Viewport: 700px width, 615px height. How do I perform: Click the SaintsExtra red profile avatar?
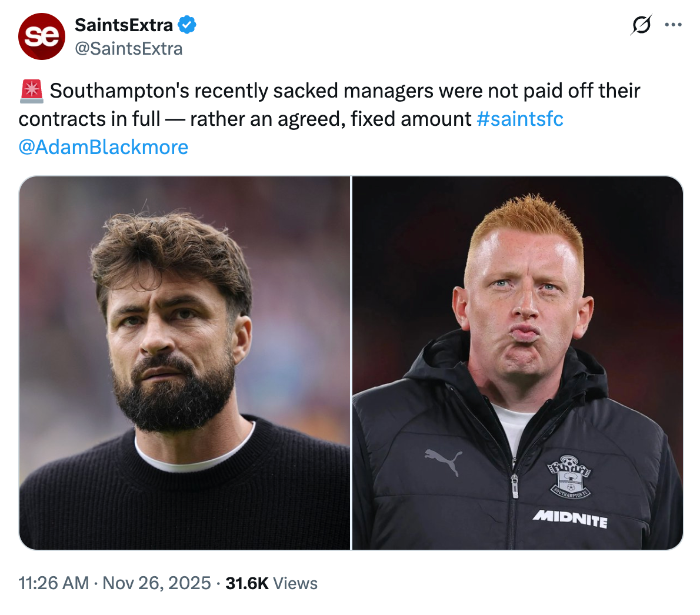coord(41,36)
